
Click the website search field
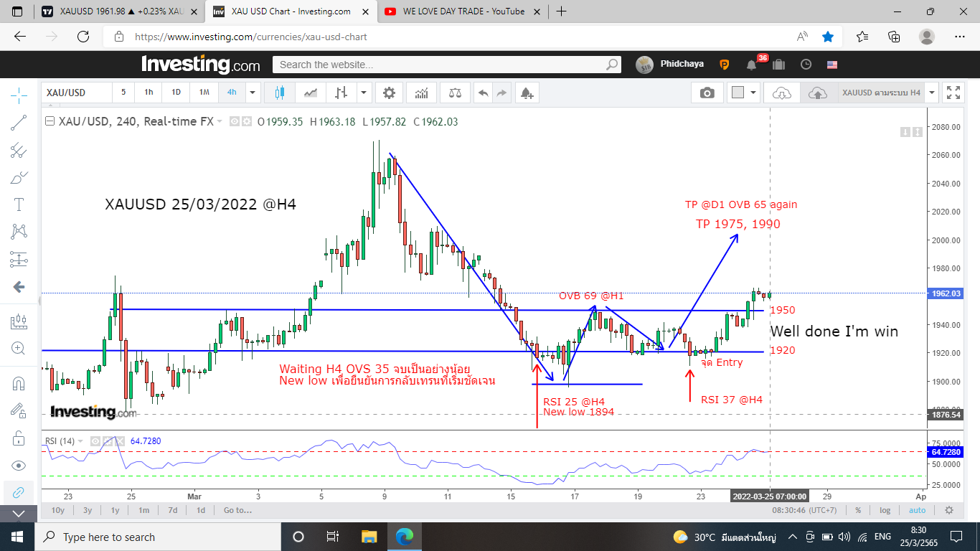pyautogui.click(x=446, y=65)
